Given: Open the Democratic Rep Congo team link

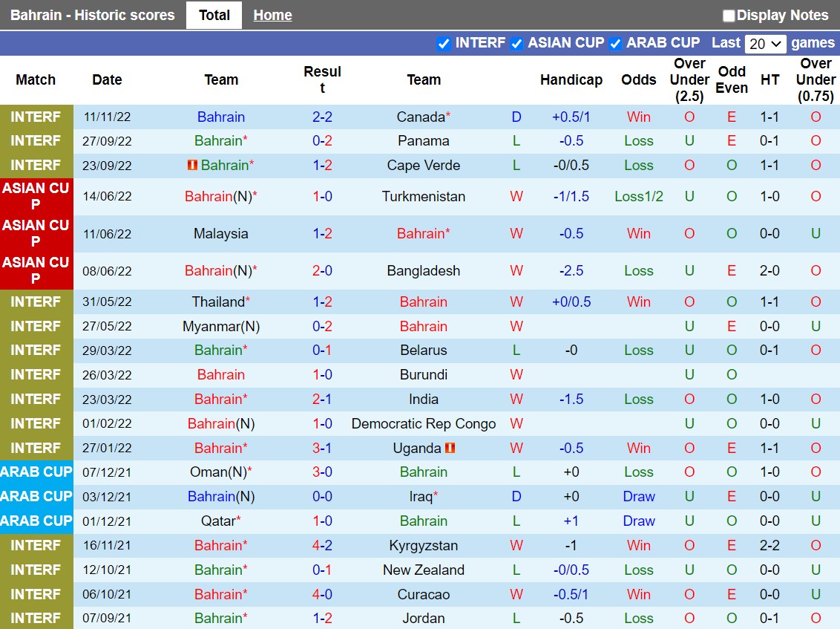Looking at the screenshot, I should tap(424, 424).
